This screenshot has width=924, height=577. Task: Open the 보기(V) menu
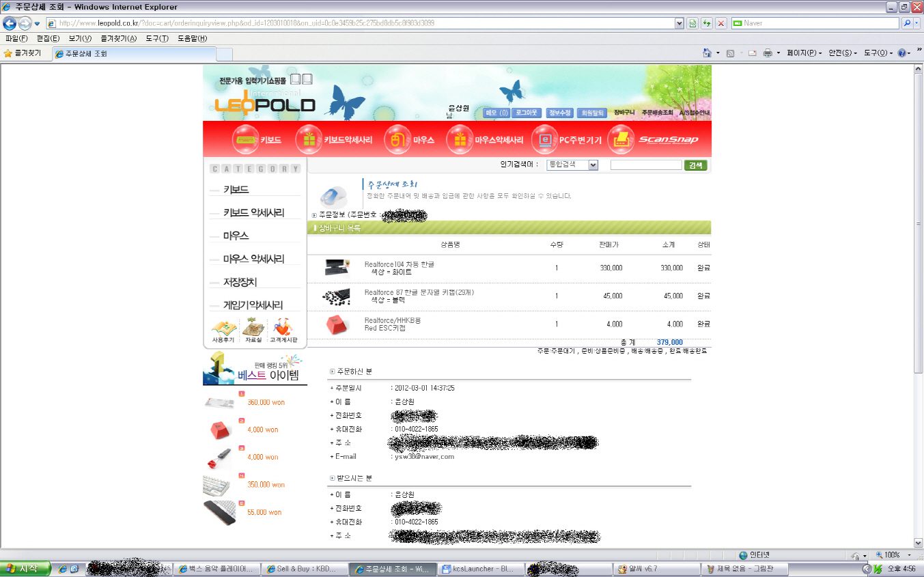(80, 38)
